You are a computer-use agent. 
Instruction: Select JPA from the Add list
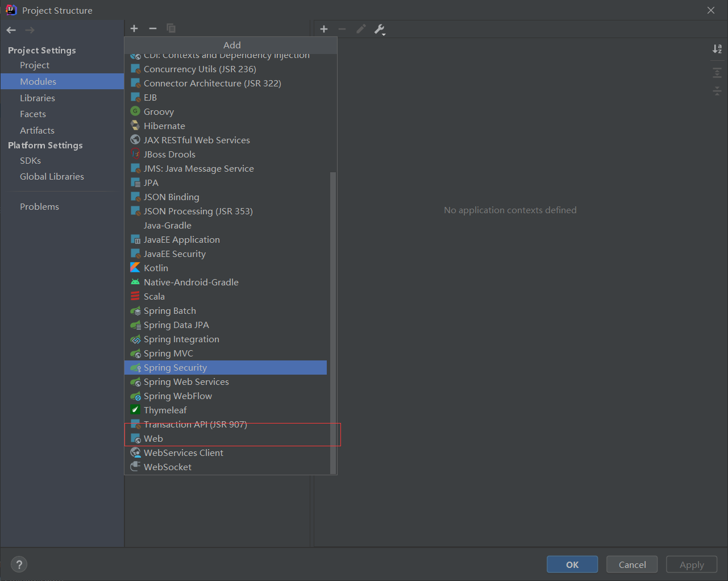(x=226, y=182)
